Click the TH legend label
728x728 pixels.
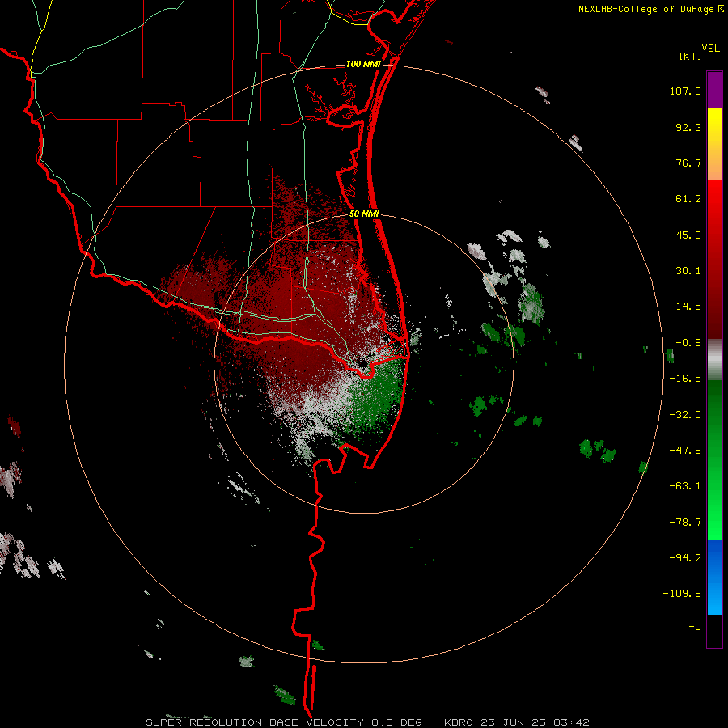pyautogui.click(x=695, y=630)
